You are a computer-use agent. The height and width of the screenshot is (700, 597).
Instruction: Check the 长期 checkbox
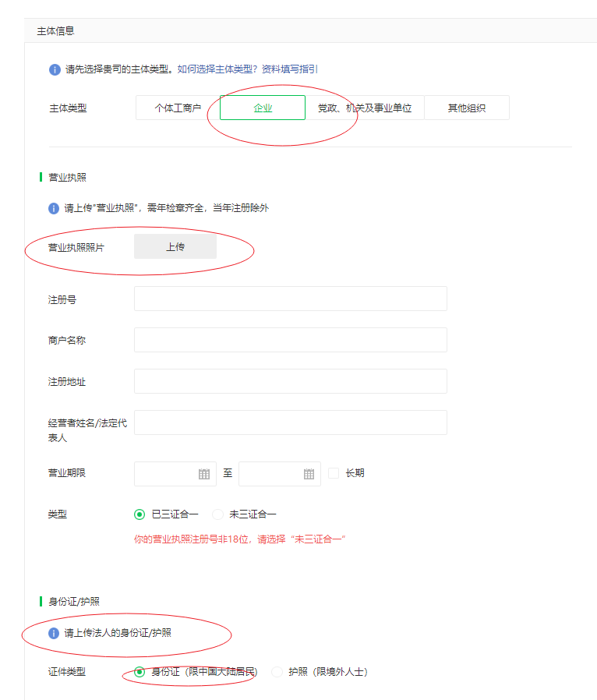point(334,473)
